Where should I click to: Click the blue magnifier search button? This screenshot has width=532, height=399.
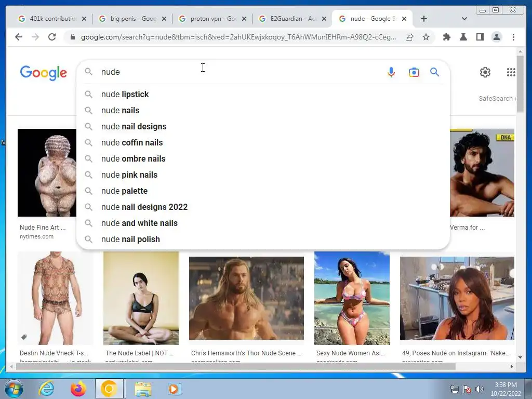click(435, 72)
